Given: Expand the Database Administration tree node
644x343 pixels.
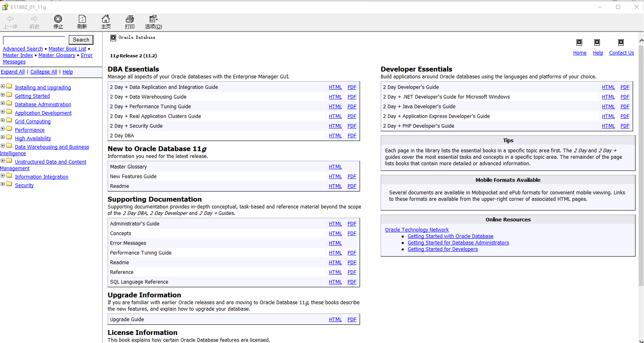Looking at the screenshot, I should click(x=2, y=103).
